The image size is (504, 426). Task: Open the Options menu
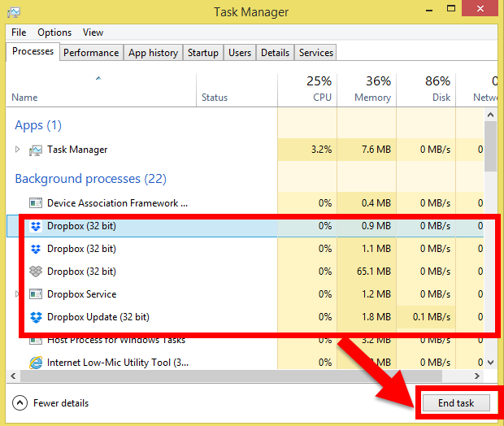click(54, 33)
